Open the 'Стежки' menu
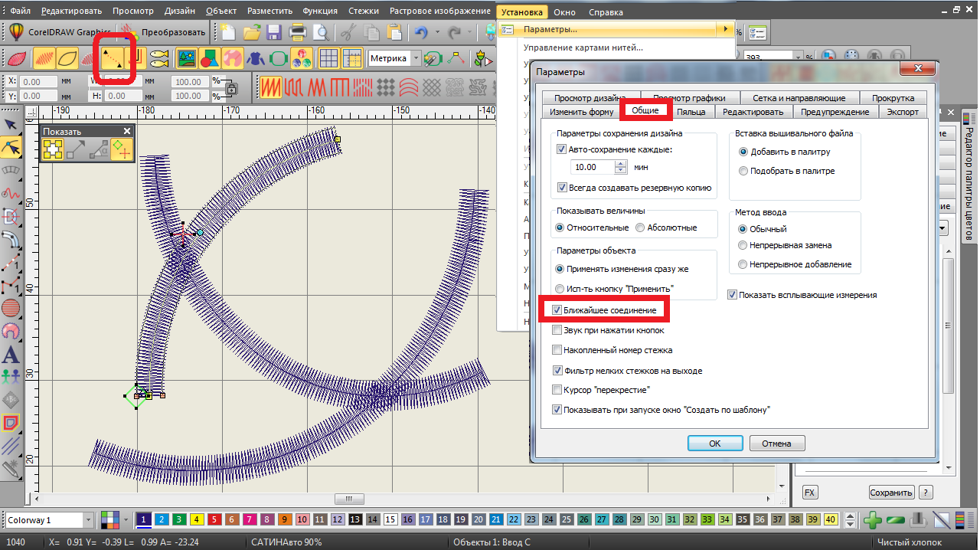This screenshot has height=550, width=980. (363, 11)
